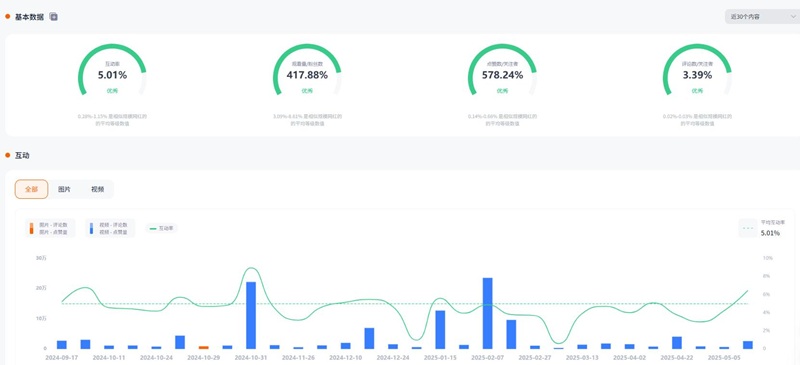800x365 pixels.
Task: Select the blue bar at 2024-12-10
Action: pos(345,346)
